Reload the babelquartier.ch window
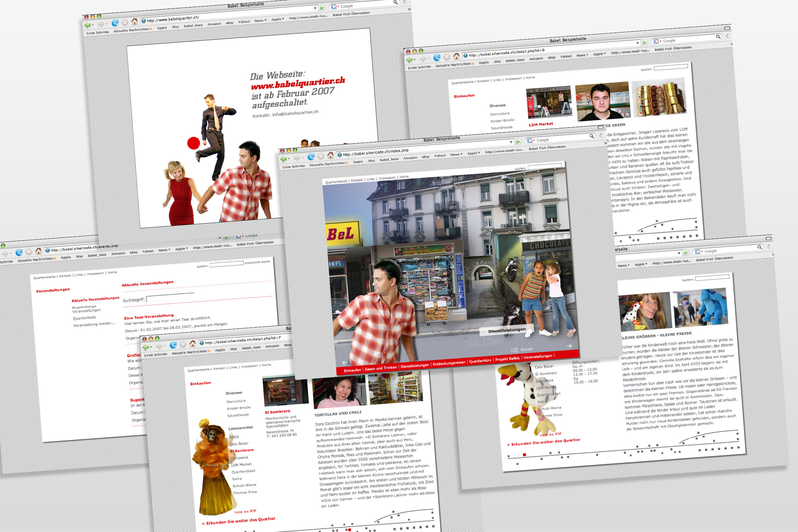Viewport: 798px width, 532px height. pyautogui.click(x=115, y=23)
